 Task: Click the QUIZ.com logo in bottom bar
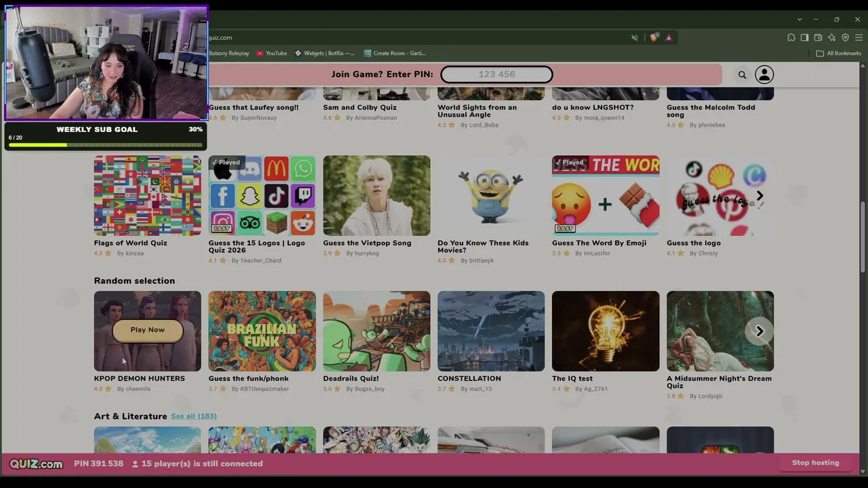[36, 464]
